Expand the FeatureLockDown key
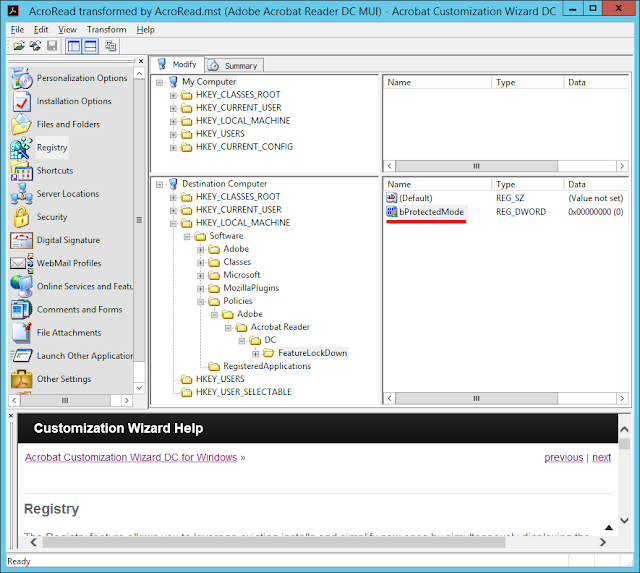 (255, 354)
